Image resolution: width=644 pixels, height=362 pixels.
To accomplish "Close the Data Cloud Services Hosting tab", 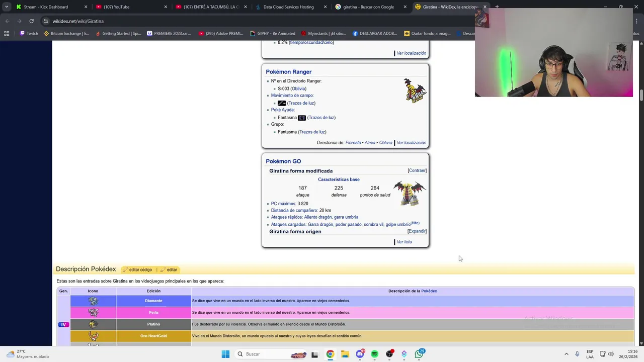I will click(325, 7).
